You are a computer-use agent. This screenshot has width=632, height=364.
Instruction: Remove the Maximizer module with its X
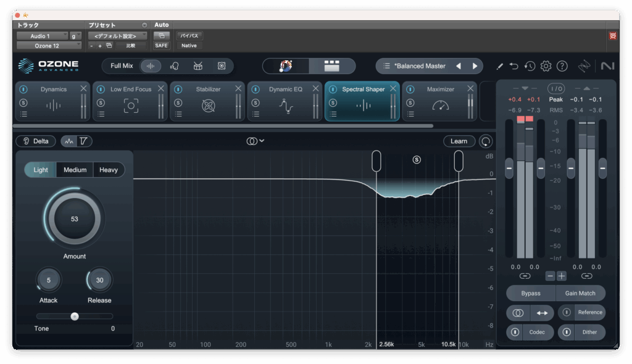(470, 89)
